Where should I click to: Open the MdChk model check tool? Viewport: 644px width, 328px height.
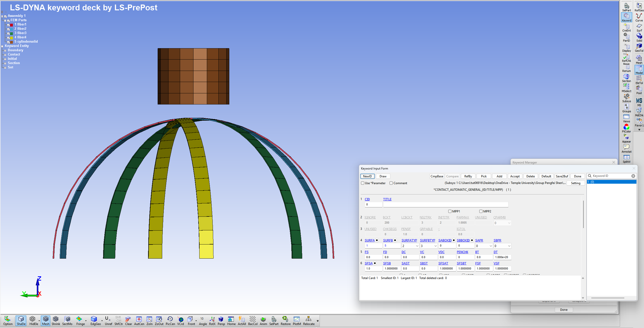tap(639, 112)
